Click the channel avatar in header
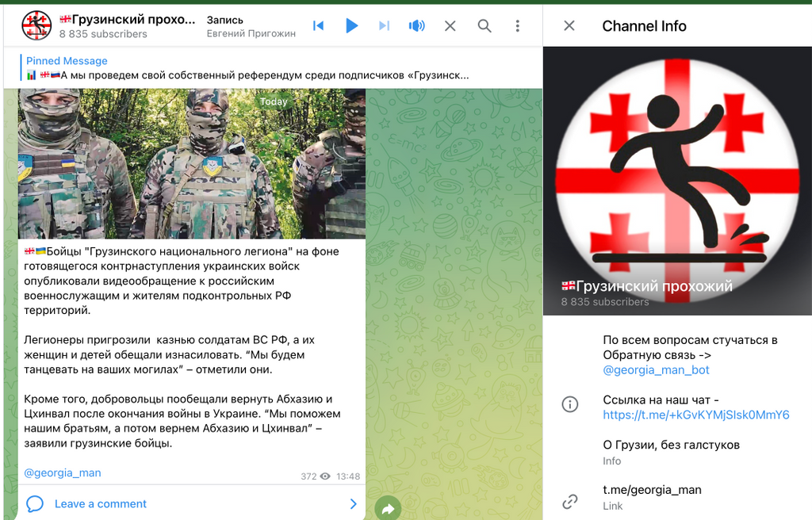812x520 pixels. [x=36, y=26]
